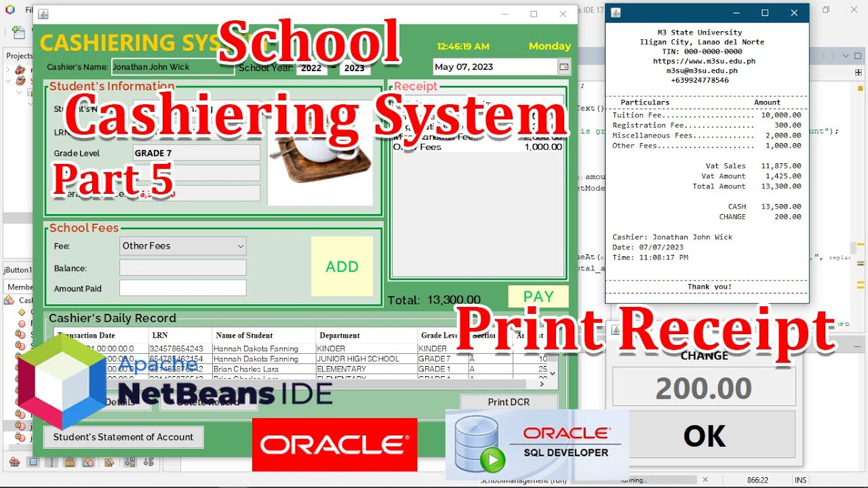This screenshot has width=868, height=488.
Task: Click the Vat Sales 11,875.00 receipt line
Action: coord(753,166)
